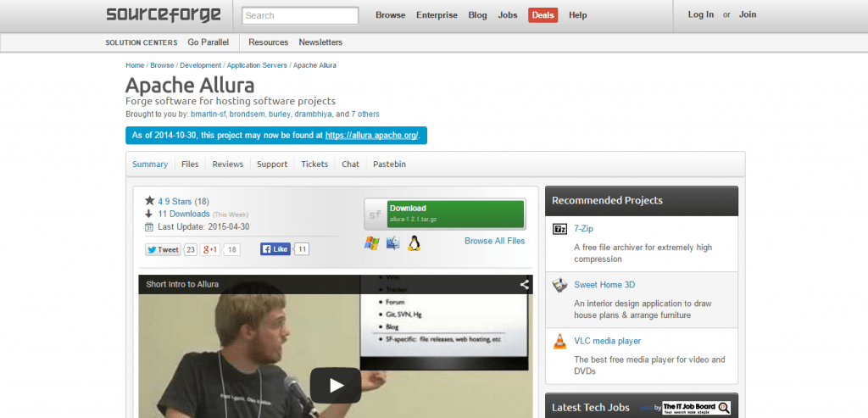Click Browse All Files link
868x418 pixels.
494,241
